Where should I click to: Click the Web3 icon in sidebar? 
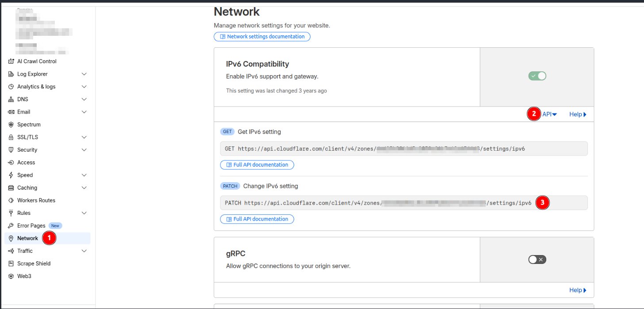pos(11,276)
